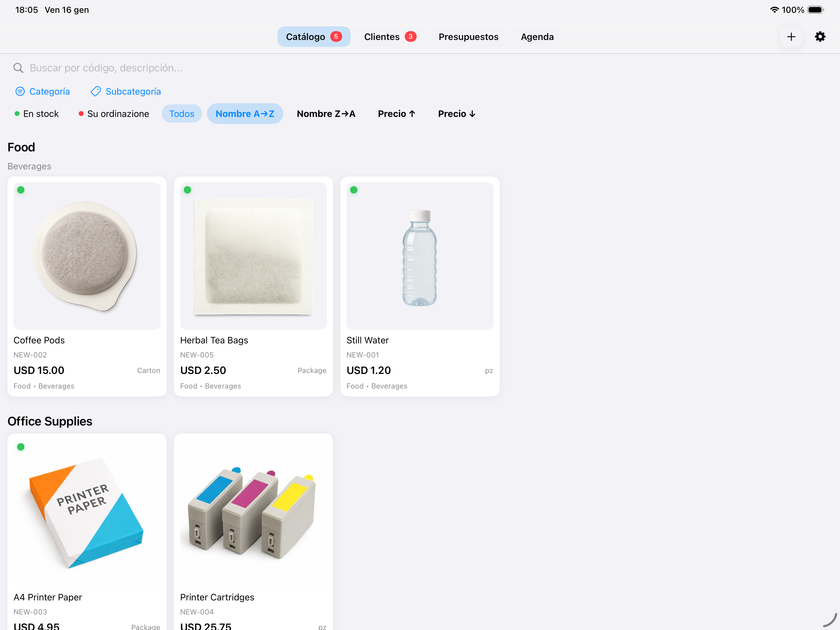840x630 pixels.
Task: Click product code NEW-004
Action: 197,612
